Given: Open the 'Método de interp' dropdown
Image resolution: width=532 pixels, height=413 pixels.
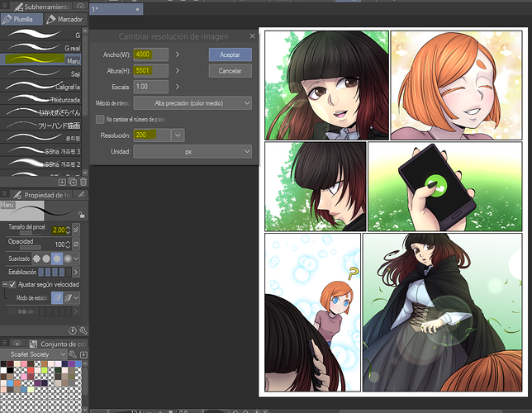Looking at the screenshot, I should 192,103.
